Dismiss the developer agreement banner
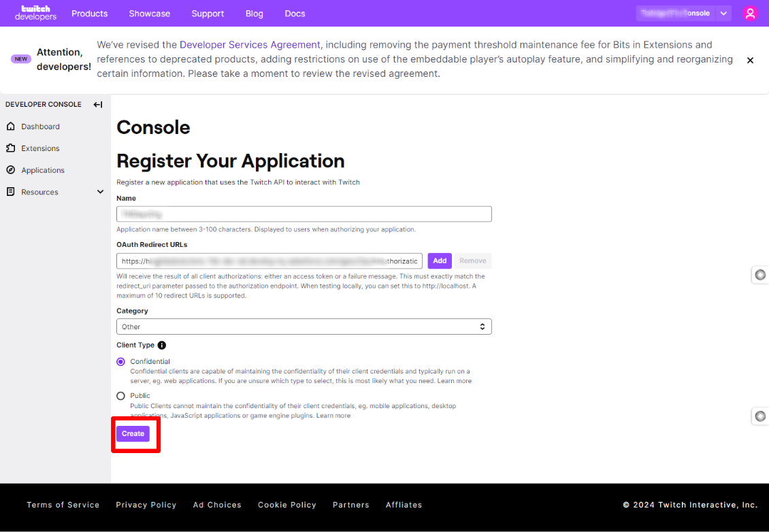 pos(750,61)
